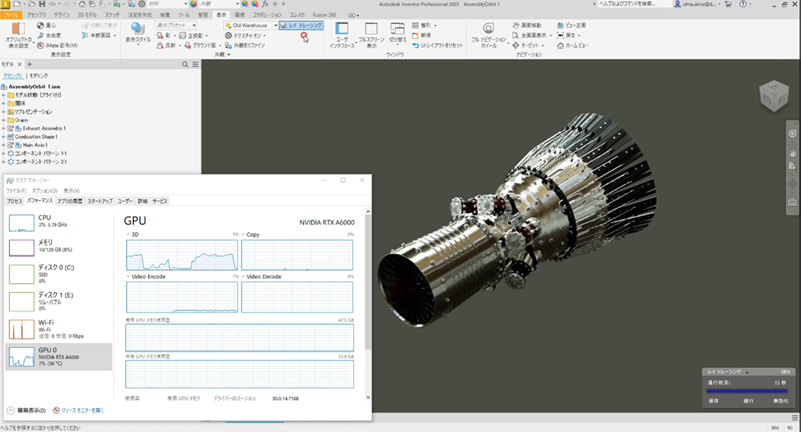Image resolution: width=801 pixels, height=432 pixels.
Task: Click Refine Appearance (外観をリファイン) icon
Action: tap(228, 45)
